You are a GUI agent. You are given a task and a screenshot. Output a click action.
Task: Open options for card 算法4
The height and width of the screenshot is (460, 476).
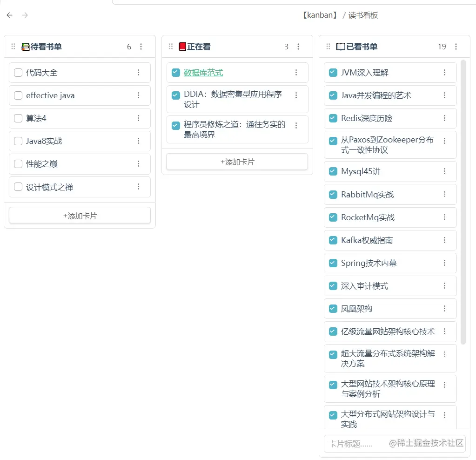pos(139,118)
